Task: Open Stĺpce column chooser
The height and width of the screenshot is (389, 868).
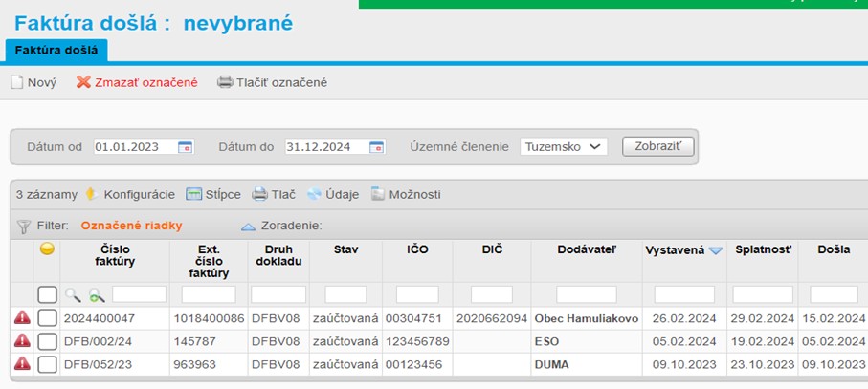Action: (x=213, y=195)
